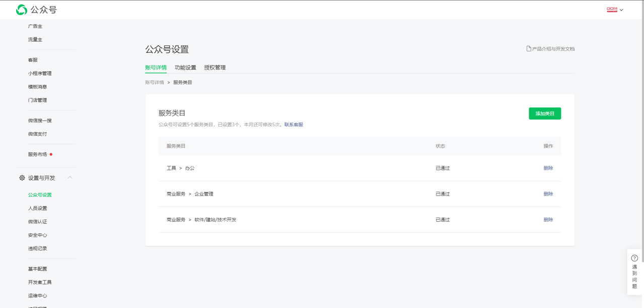This screenshot has width=644, height=308.
Task: Click the 联系客服 link
Action: pos(294,125)
